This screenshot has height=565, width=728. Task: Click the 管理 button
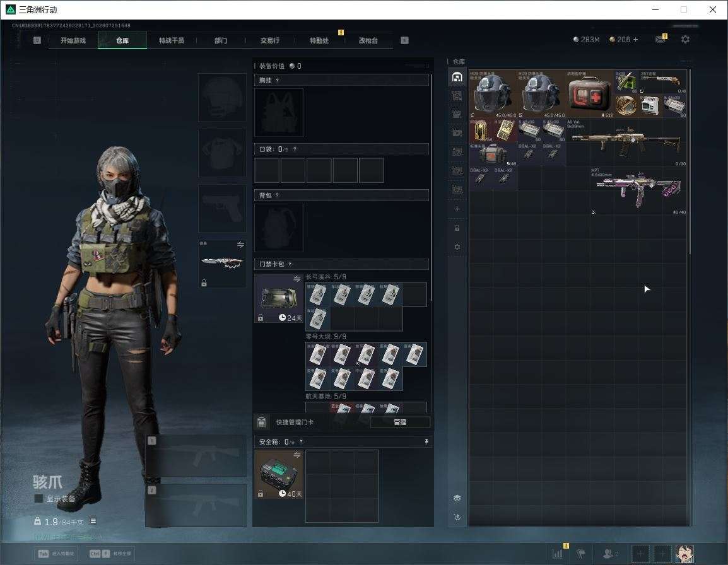(400, 422)
